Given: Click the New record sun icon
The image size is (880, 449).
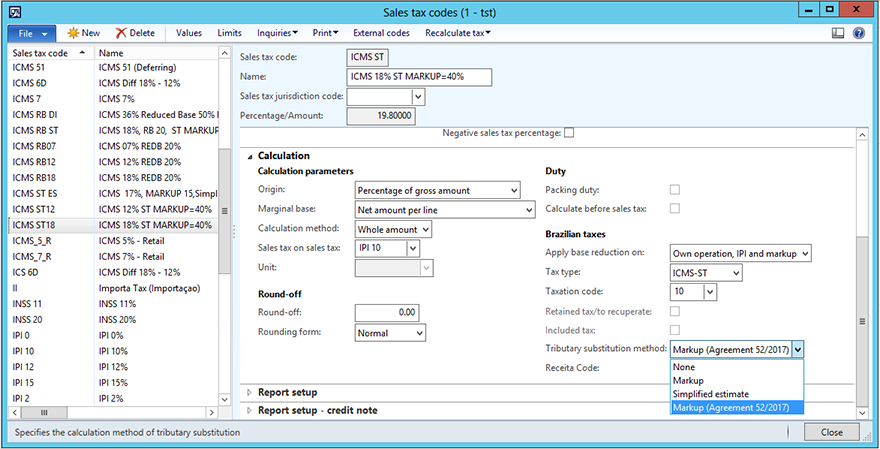Looking at the screenshot, I should [74, 33].
